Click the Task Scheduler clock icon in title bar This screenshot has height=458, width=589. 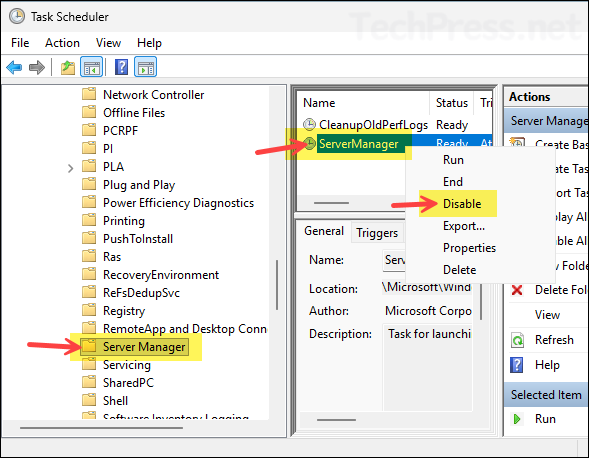pyautogui.click(x=17, y=17)
